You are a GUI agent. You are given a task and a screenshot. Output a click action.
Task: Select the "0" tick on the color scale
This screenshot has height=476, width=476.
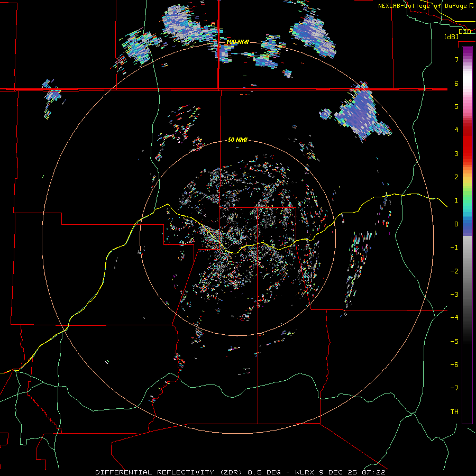tap(456, 224)
